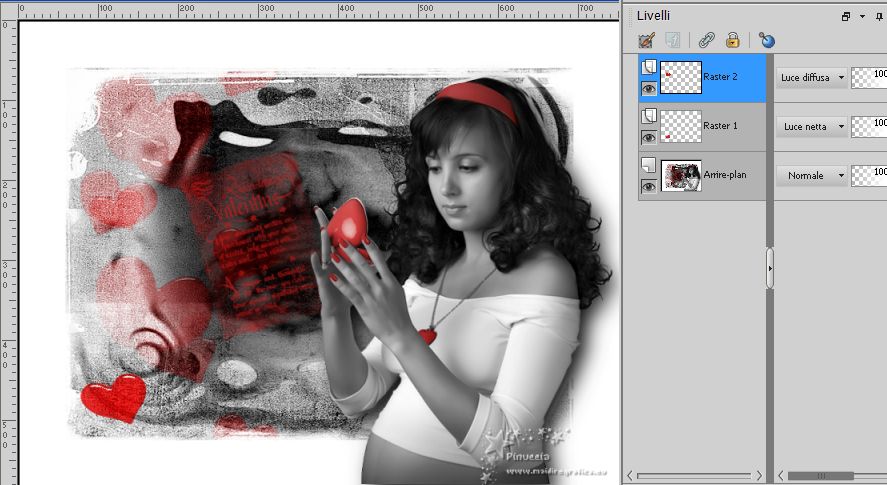
Task: Click the opacity slider of Arrire-plan
Action: tap(869, 175)
